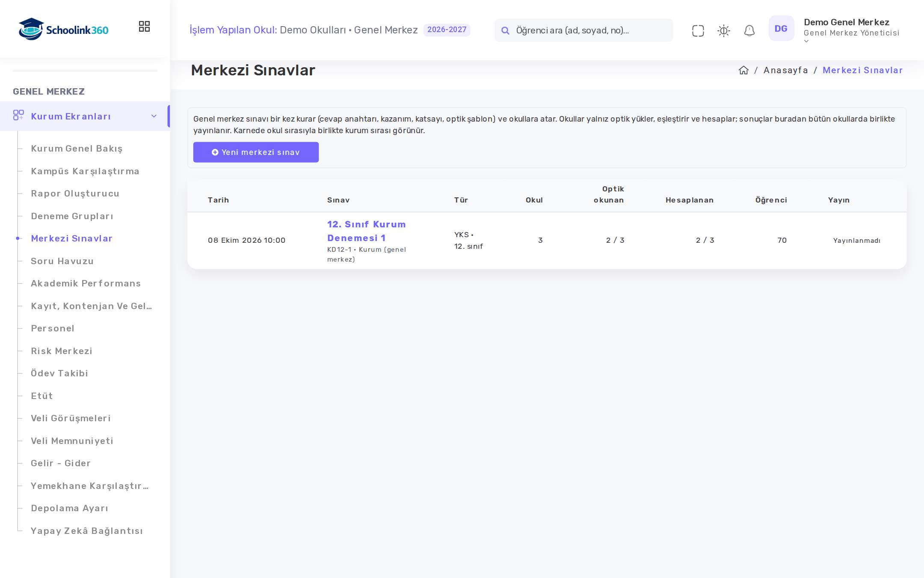This screenshot has width=924, height=578.
Task: Click the home breadcrumb icon
Action: (x=743, y=70)
